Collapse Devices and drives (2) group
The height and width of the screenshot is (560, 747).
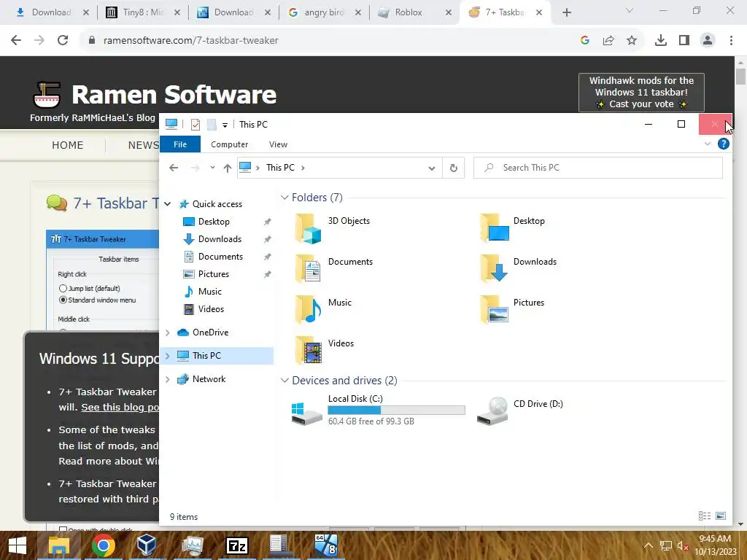click(x=285, y=381)
